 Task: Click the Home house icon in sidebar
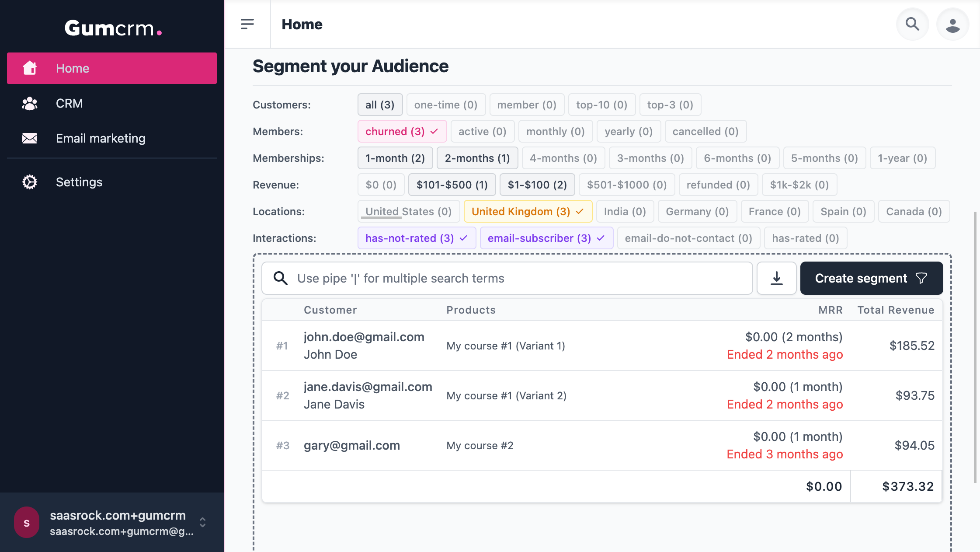[x=30, y=68]
